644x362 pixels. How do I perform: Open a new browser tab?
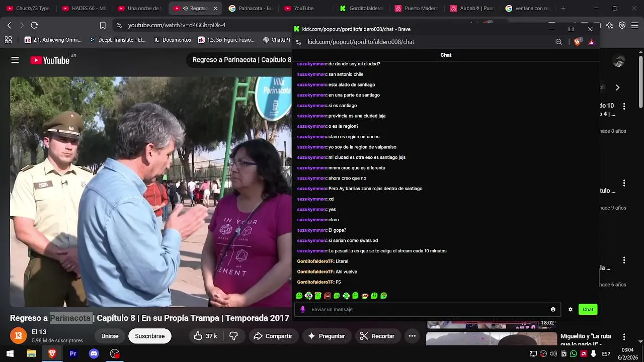(563, 9)
